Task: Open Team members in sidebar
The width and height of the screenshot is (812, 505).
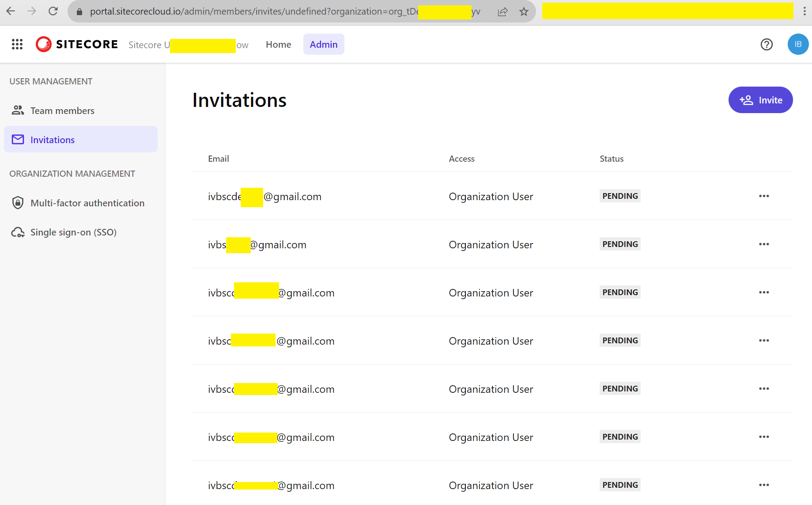Action: 62,110
